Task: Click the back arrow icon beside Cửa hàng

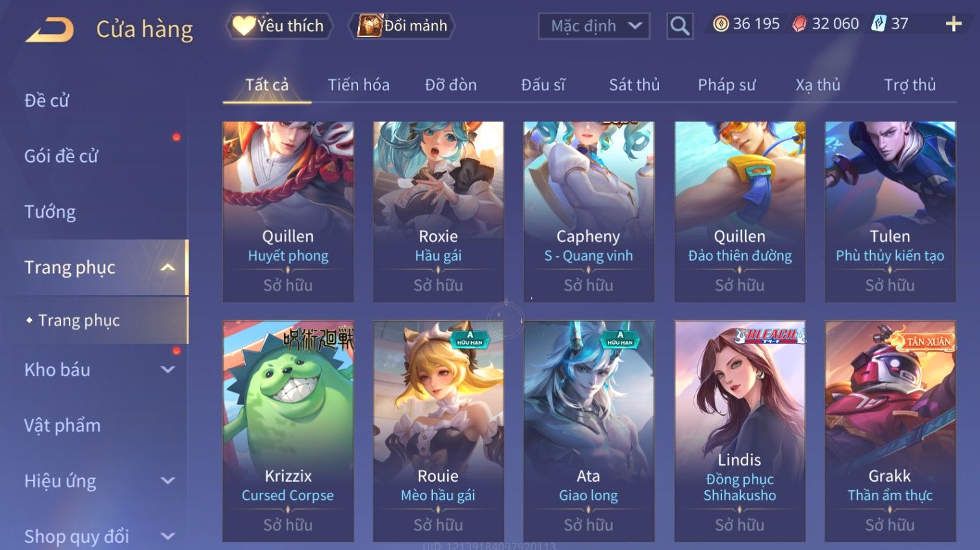Action: 50,30
